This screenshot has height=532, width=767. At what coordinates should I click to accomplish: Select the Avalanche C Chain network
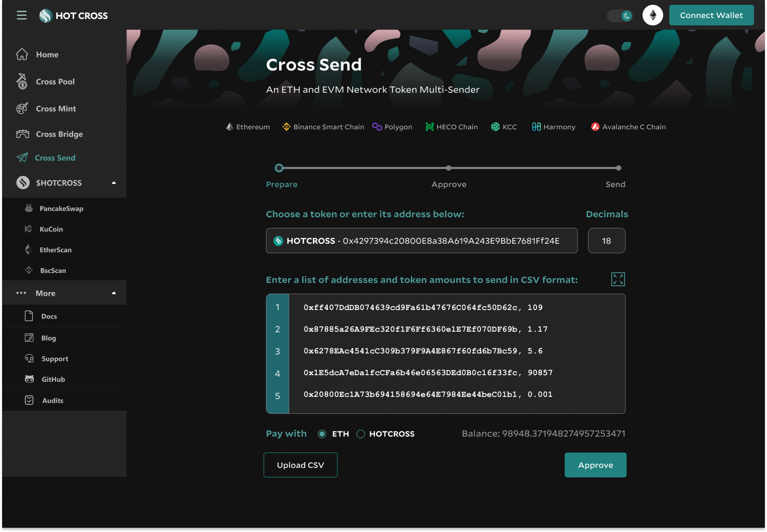628,127
